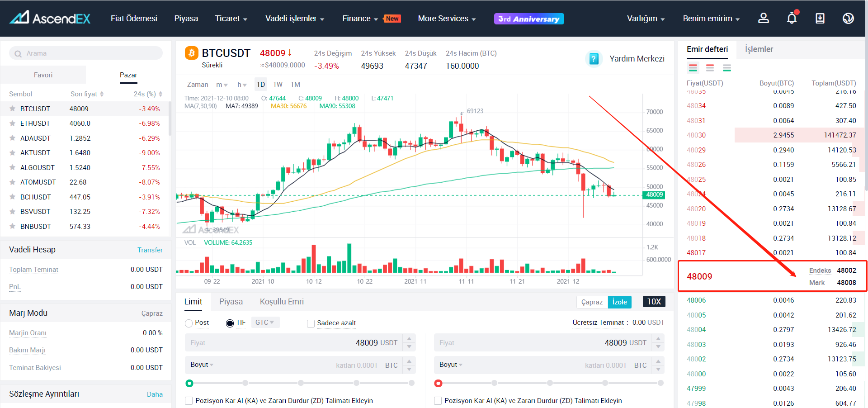Click the right Boyut amount input
This screenshot has width=868, height=408.
(x=542, y=365)
